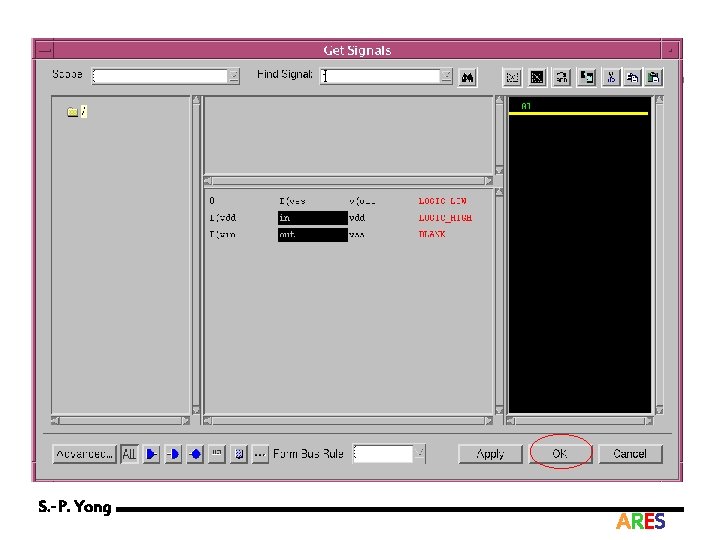Select the highlighted 'out' signal
Viewport: 720px width, 540px height.
tap(313, 235)
